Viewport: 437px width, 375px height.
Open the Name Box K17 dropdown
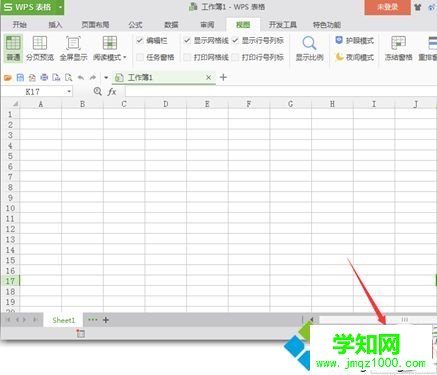(x=69, y=91)
